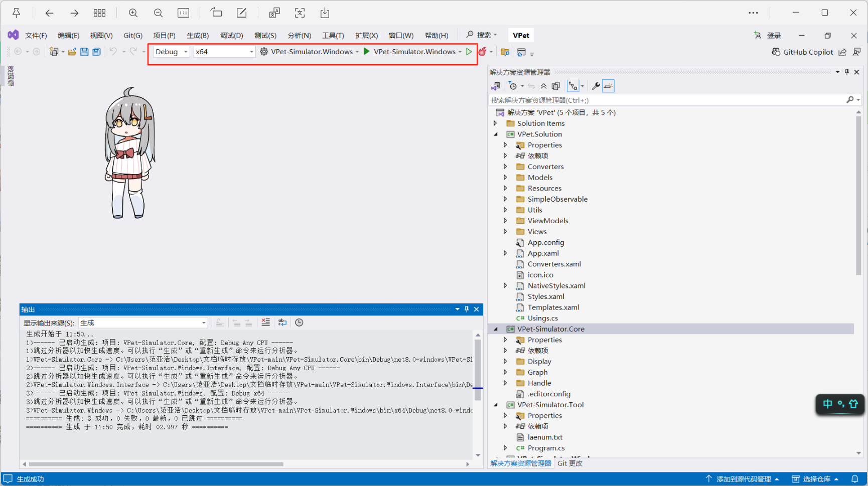Collapse the VPet.Solution project node

(x=496, y=134)
